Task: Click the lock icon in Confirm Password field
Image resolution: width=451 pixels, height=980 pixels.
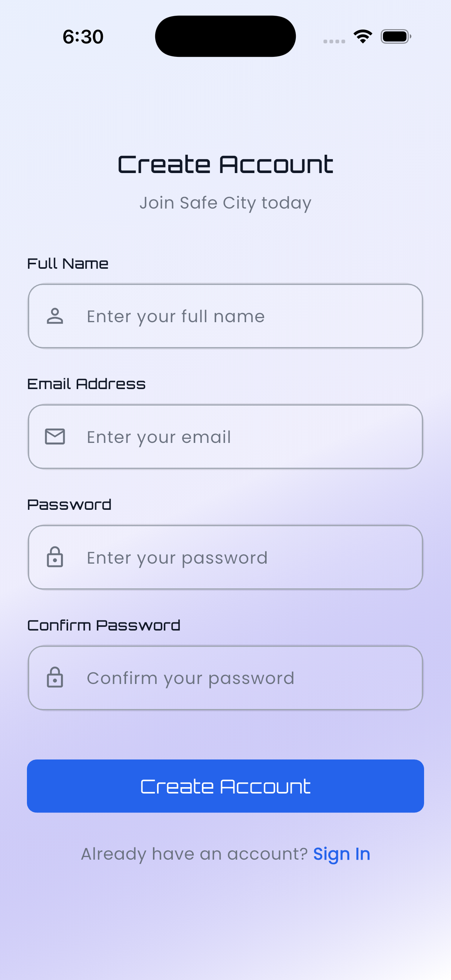Action: [55, 678]
